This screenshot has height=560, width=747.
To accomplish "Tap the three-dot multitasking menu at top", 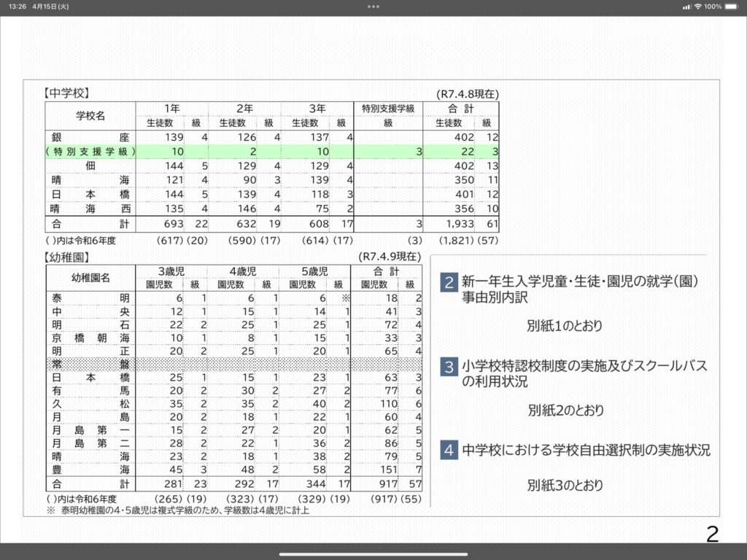I will 373,7.
